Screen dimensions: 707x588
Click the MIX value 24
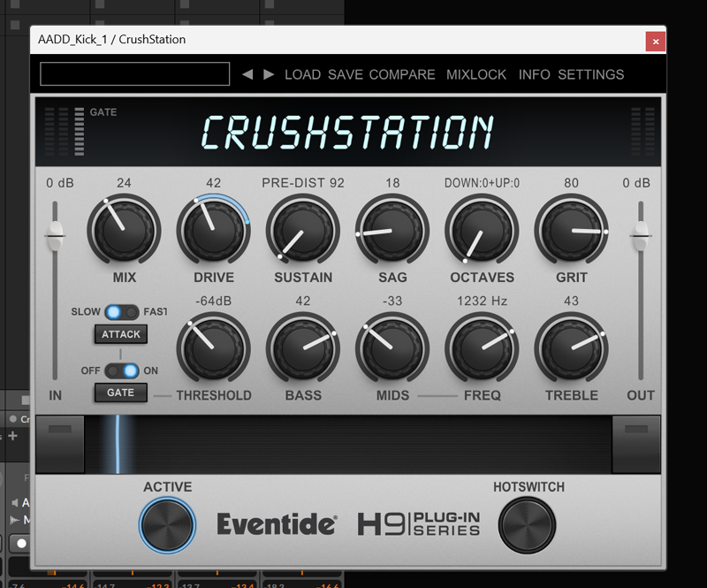point(124,183)
